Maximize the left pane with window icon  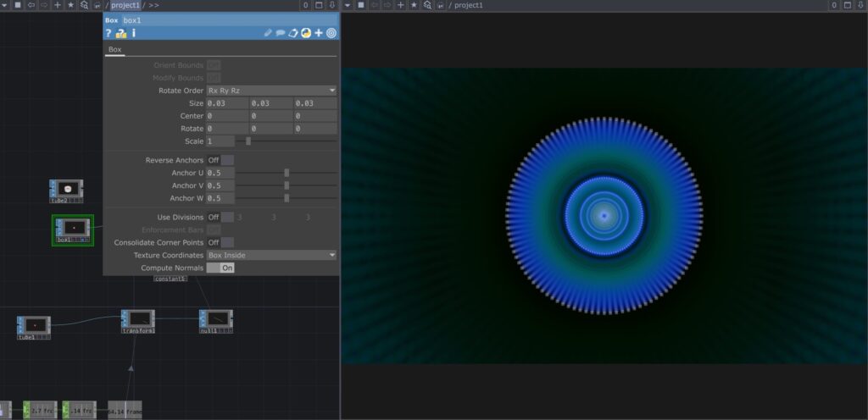coord(319,5)
